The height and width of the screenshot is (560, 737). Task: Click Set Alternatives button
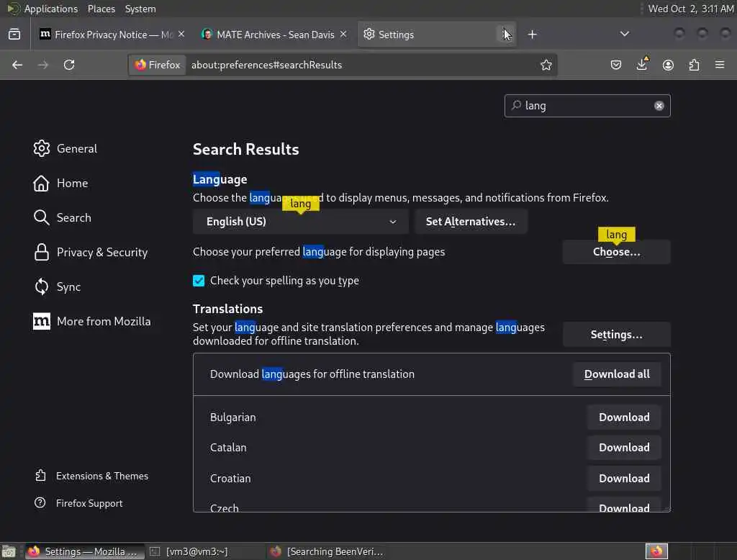[471, 222]
